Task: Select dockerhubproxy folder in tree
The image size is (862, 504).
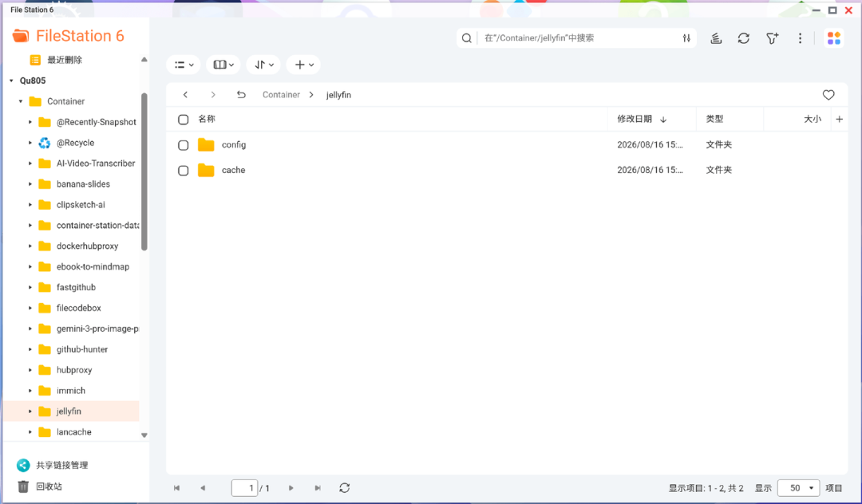Action: pos(87,246)
